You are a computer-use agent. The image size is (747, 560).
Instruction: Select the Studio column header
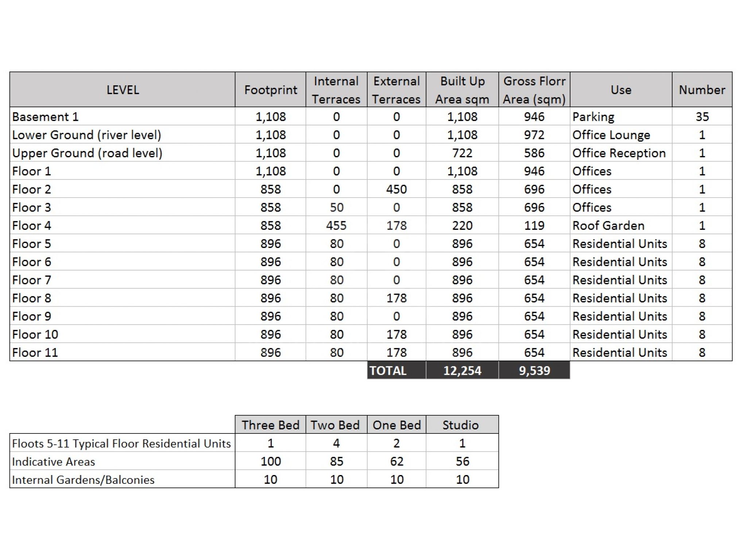(462, 425)
